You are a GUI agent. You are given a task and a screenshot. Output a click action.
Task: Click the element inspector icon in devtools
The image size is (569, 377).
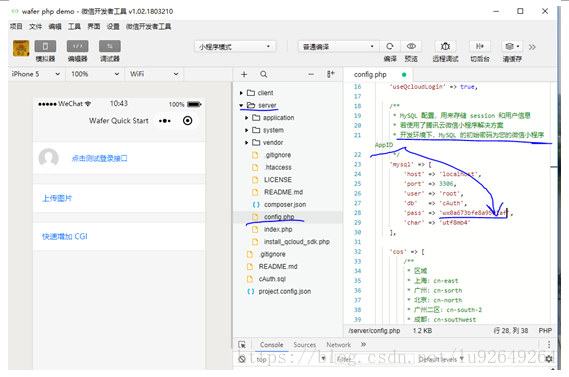(242, 345)
